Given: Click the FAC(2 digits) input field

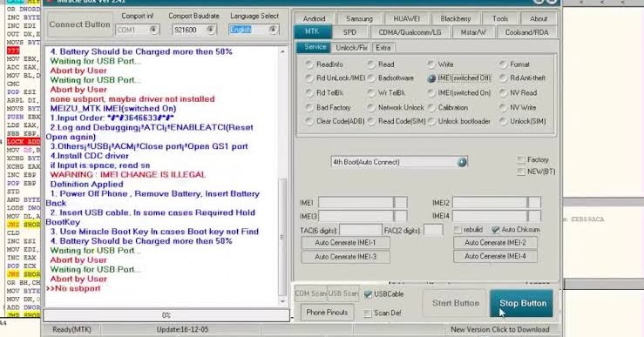Looking at the screenshot, I should [433, 230].
